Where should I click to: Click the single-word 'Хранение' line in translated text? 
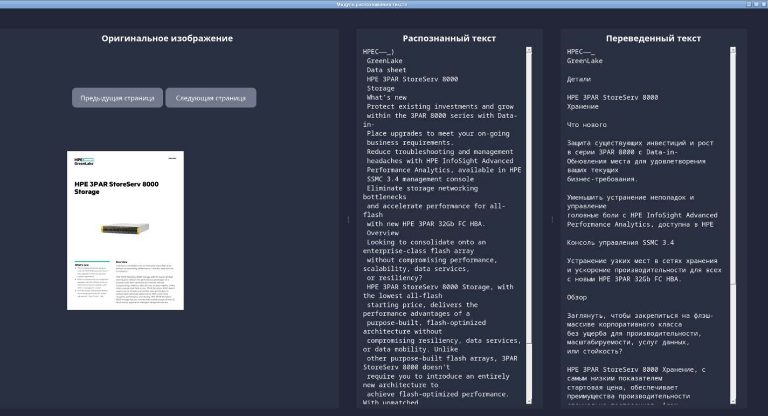pos(583,106)
